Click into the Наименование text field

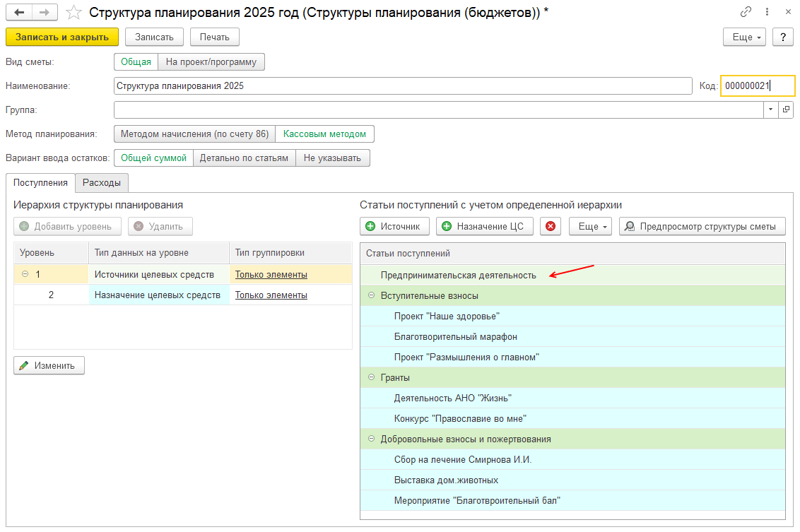tap(402, 86)
